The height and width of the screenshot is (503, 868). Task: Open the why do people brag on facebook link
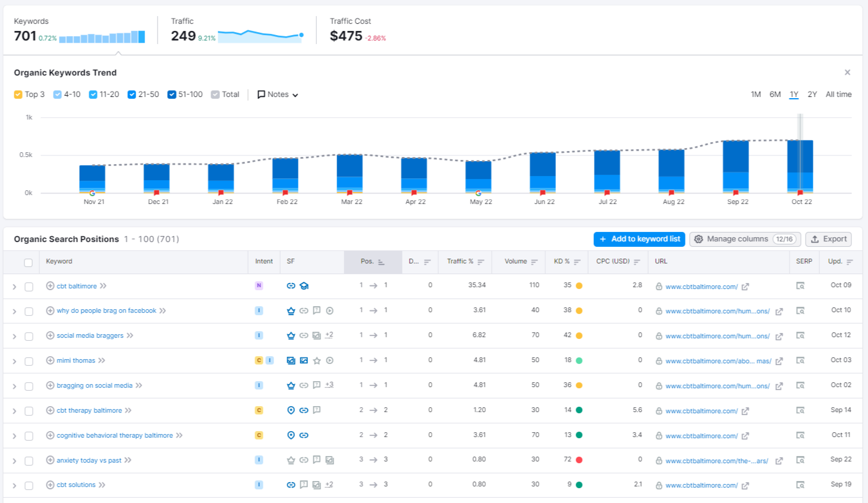106,310
